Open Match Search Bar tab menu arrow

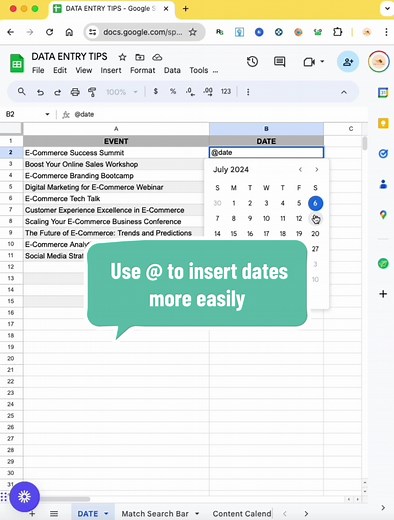click(x=197, y=514)
